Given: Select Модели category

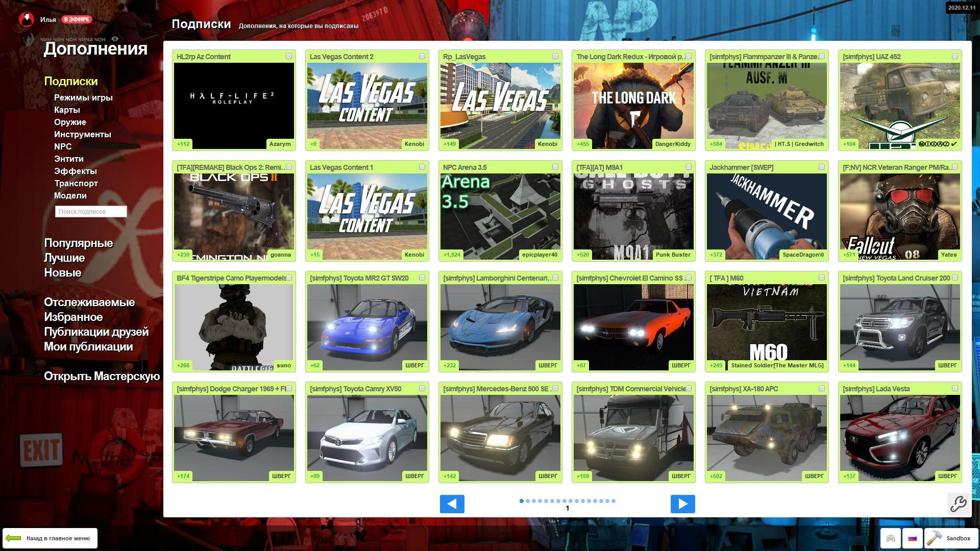Looking at the screenshot, I should [70, 195].
